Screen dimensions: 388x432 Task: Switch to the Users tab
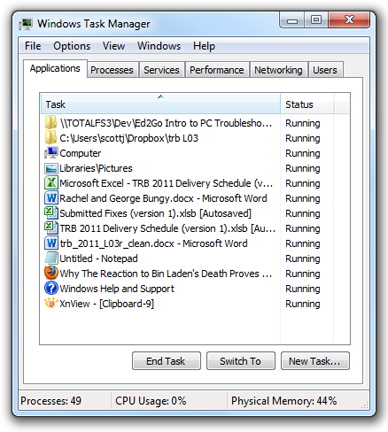tap(325, 70)
